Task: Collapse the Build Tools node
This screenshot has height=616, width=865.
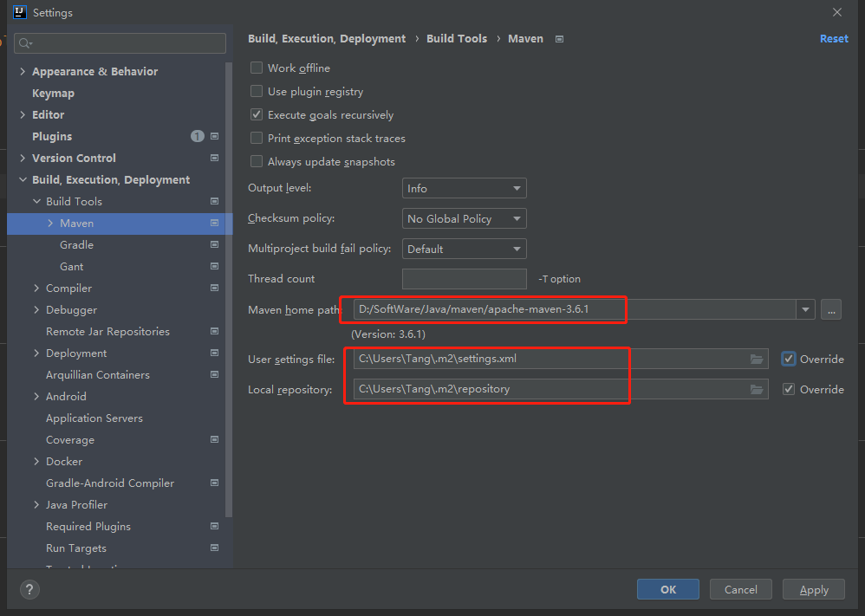Action: tap(36, 201)
